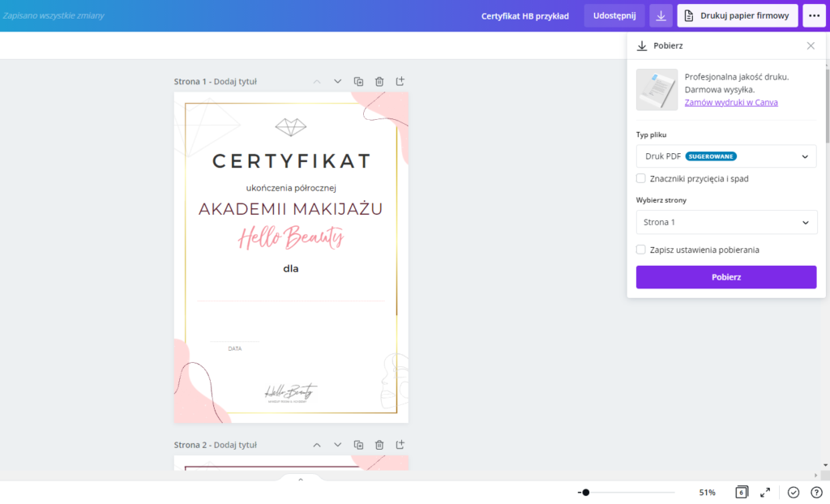Select the pink Hello Beauty script text

pyautogui.click(x=291, y=237)
